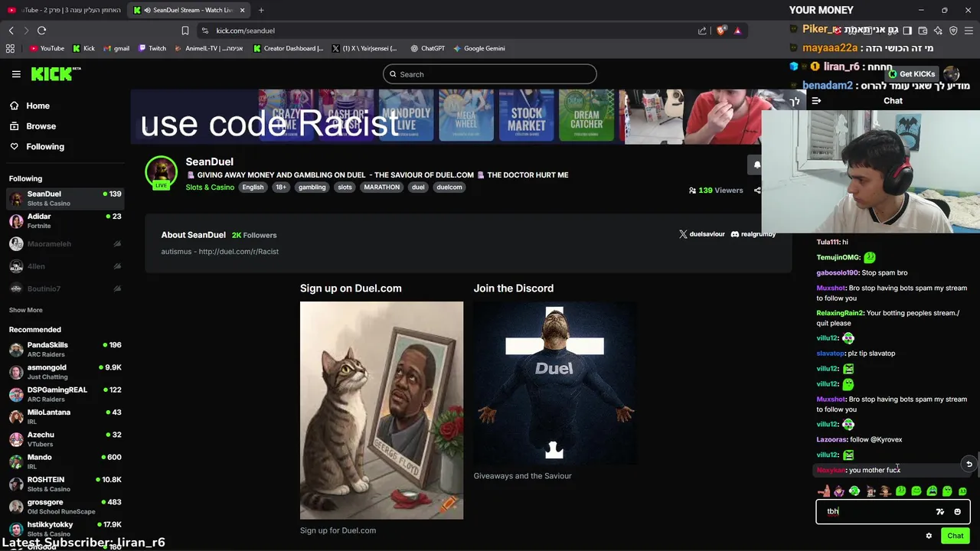
Task: Click the Join the Discord Duel image
Action: coord(554,383)
